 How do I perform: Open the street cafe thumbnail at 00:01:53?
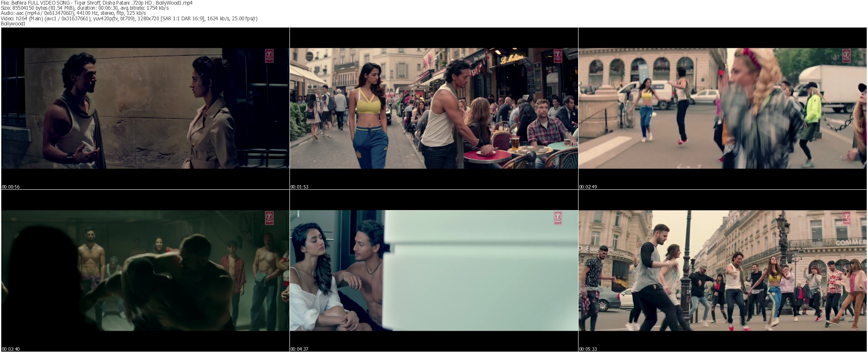pyautogui.click(x=434, y=108)
